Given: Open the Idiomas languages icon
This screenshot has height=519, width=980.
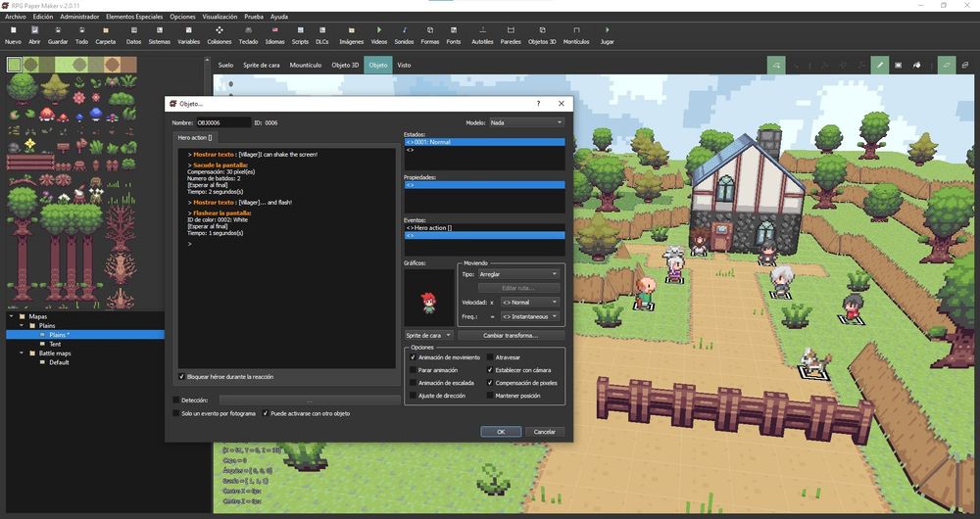Looking at the screenshot, I should coord(275,29).
